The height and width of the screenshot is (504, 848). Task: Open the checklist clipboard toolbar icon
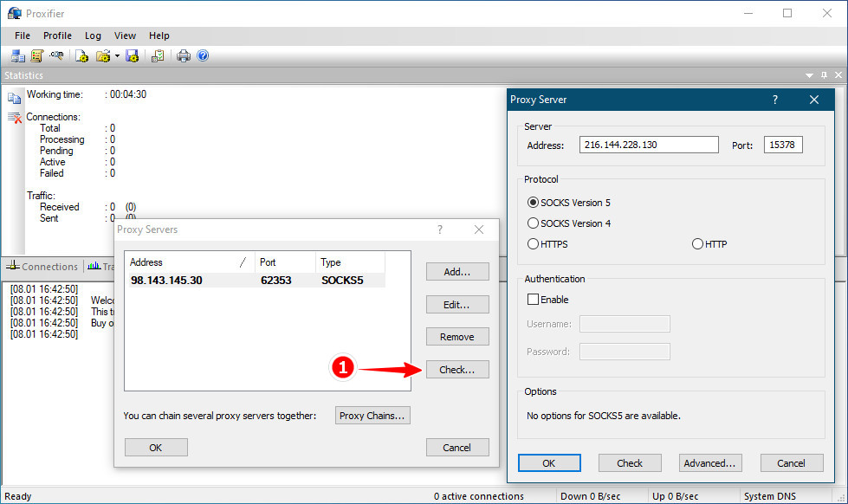pos(158,55)
